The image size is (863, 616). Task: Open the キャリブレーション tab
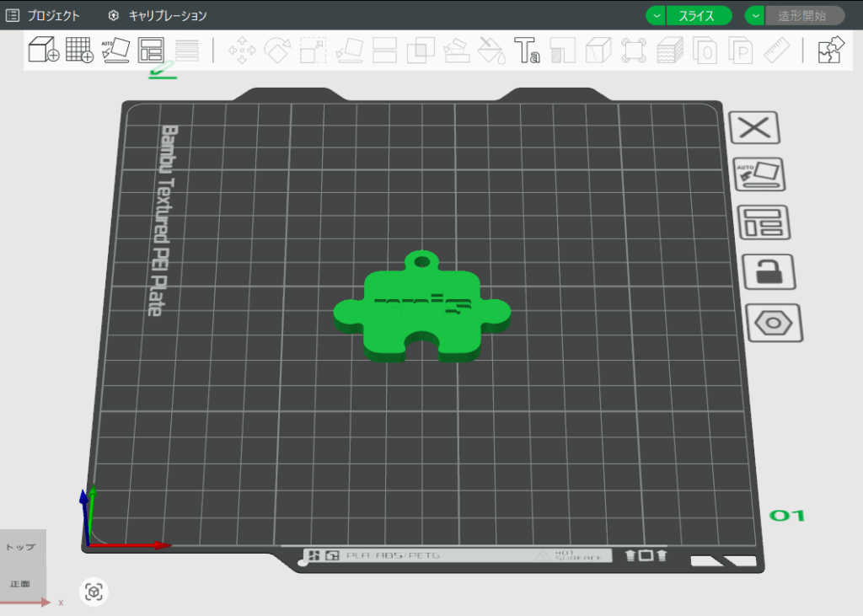point(158,16)
